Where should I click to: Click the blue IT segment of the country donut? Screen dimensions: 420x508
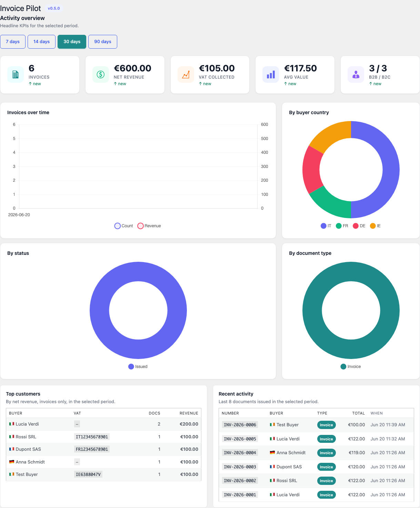[391, 170]
